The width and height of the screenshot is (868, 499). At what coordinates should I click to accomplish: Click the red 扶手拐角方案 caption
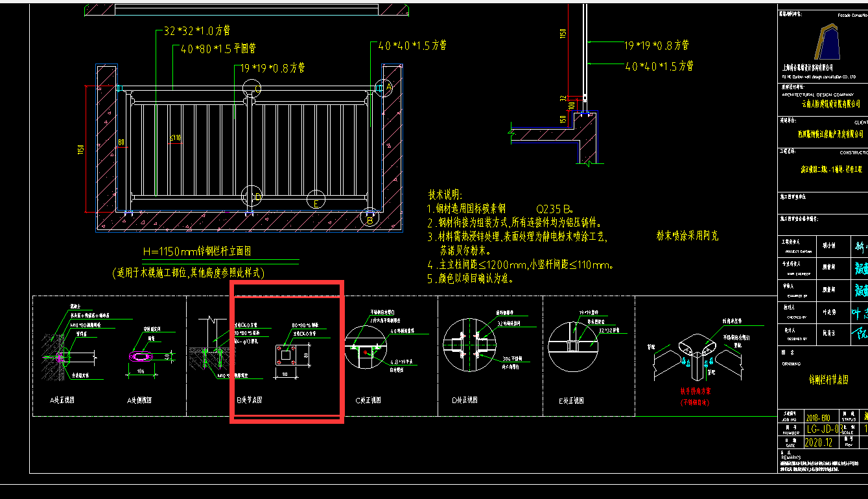coord(696,392)
